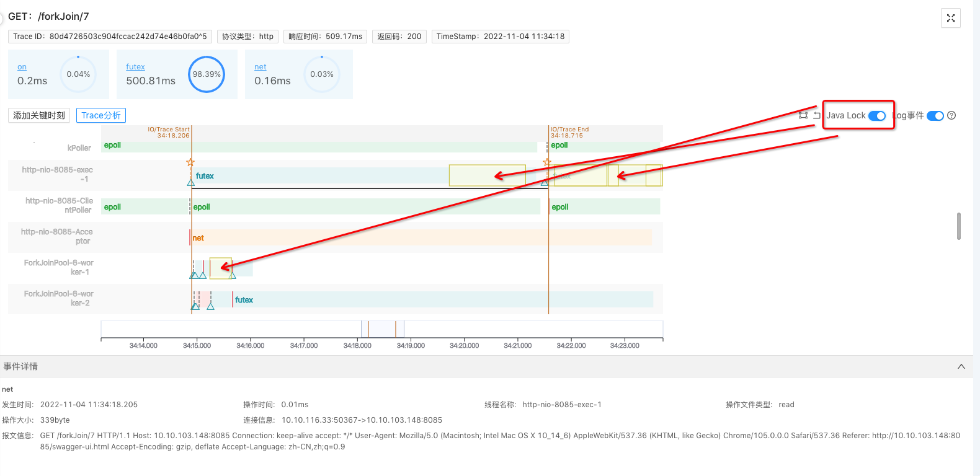Click the vertical scrollbar thumb
Viewport: 980px width, 476px height.
point(958,226)
